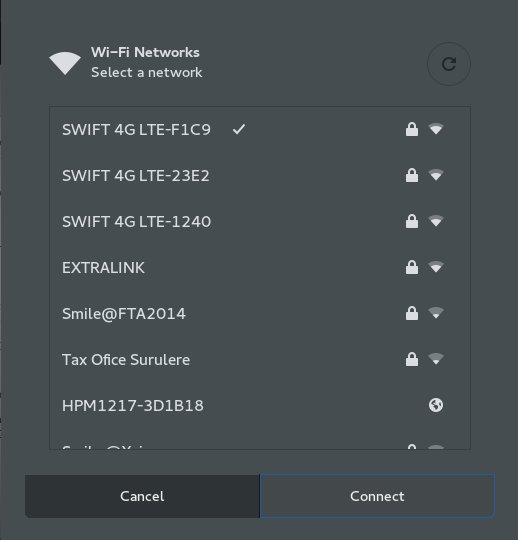Image resolution: width=518 pixels, height=540 pixels.
Task: Click signal strength icon for SWIFT 4G LTE-23E2
Action: pyautogui.click(x=436, y=175)
